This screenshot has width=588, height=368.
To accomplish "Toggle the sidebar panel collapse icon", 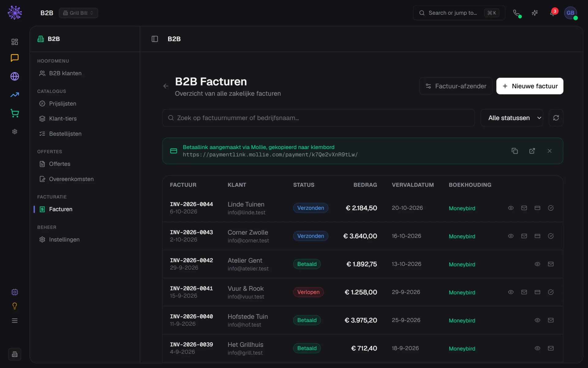I will [x=155, y=39].
